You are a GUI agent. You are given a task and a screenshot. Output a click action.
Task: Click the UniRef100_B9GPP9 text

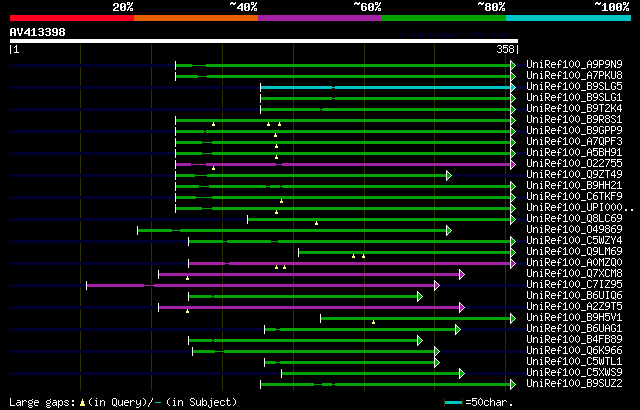click(x=574, y=131)
